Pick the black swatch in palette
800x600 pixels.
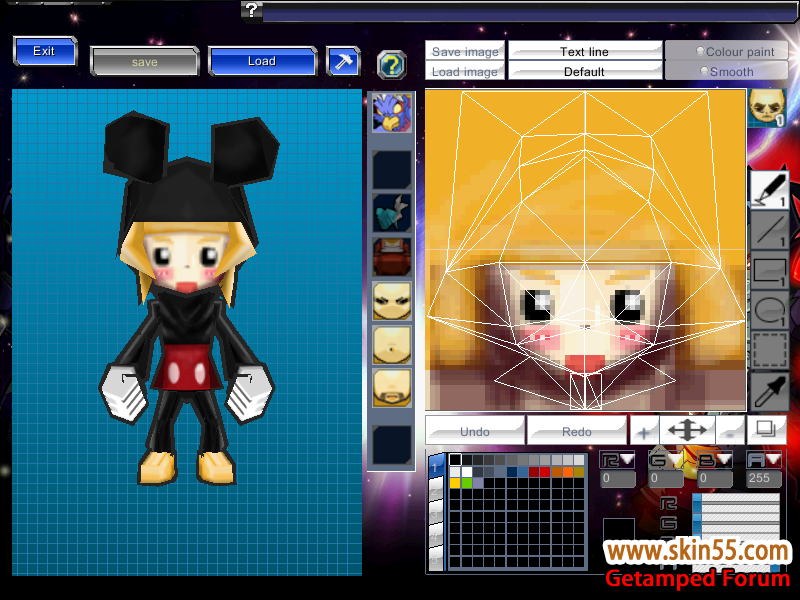(x=455, y=460)
